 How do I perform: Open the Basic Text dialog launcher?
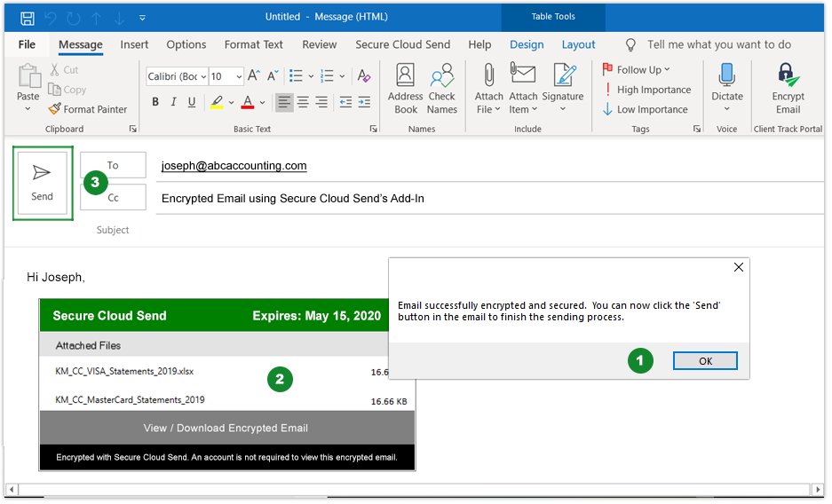tap(374, 129)
